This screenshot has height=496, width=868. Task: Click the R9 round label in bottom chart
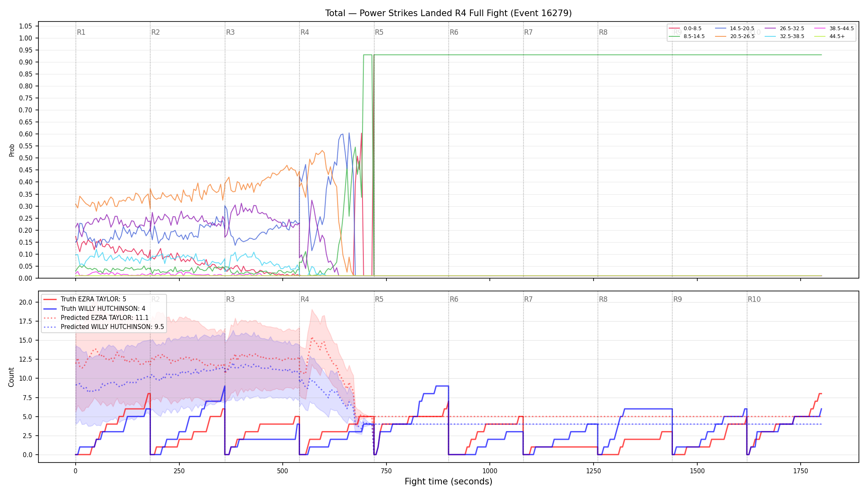pos(677,299)
